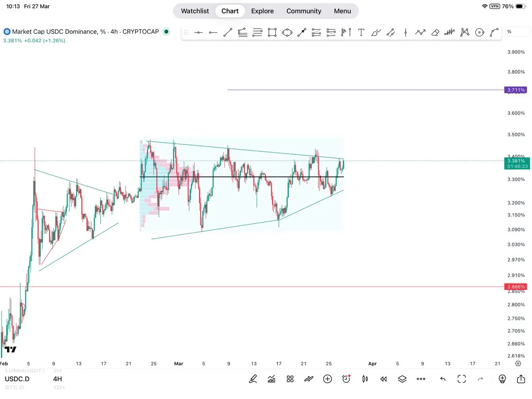Select the red horizontal support line

(x=252, y=287)
